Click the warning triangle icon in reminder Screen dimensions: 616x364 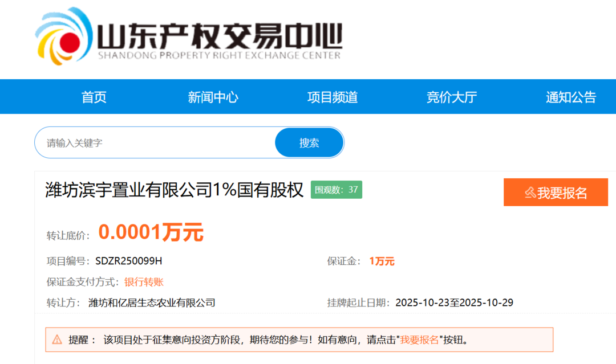[57, 340]
